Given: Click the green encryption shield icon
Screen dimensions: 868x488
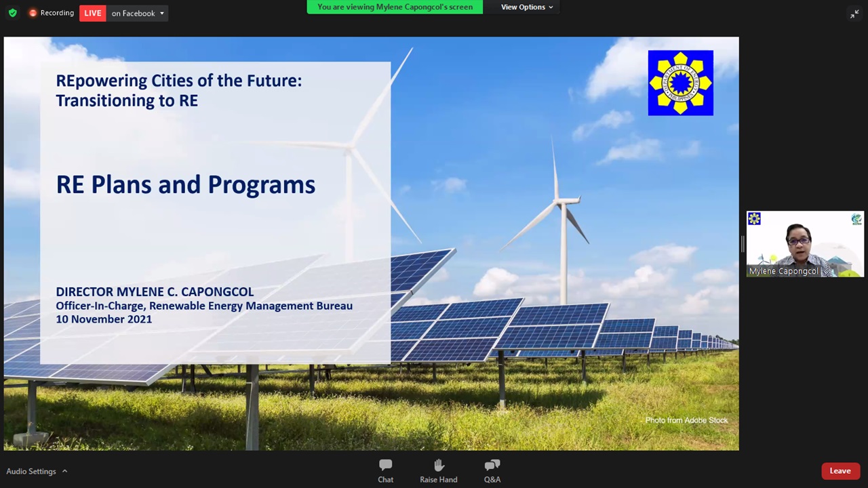Looking at the screenshot, I should (12, 13).
